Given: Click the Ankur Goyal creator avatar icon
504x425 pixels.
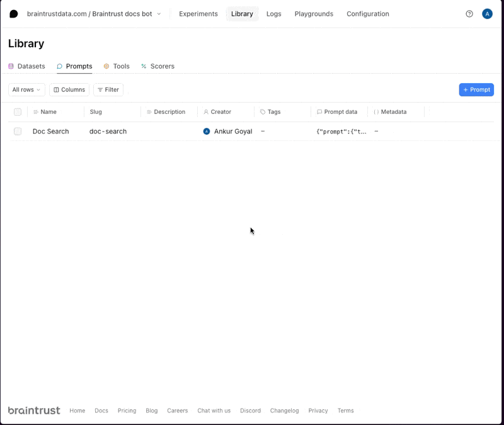Looking at the screenshot, I should (x=207, y=132).
